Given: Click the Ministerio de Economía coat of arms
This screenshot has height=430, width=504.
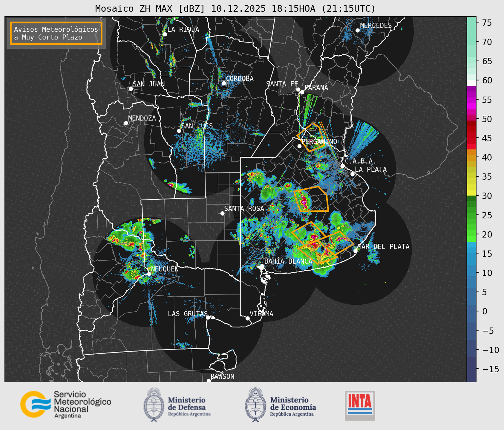Looking at the screenshot, I should point(255,405).
